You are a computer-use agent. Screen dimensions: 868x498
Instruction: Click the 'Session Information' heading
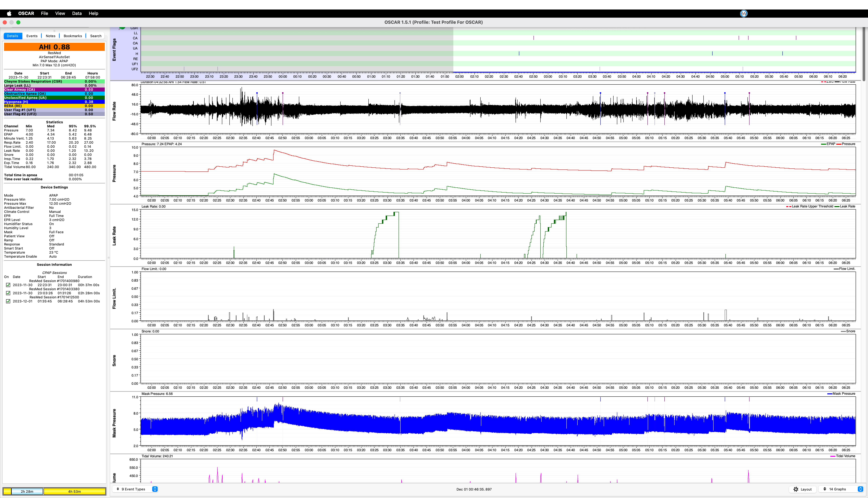(54, 265)
